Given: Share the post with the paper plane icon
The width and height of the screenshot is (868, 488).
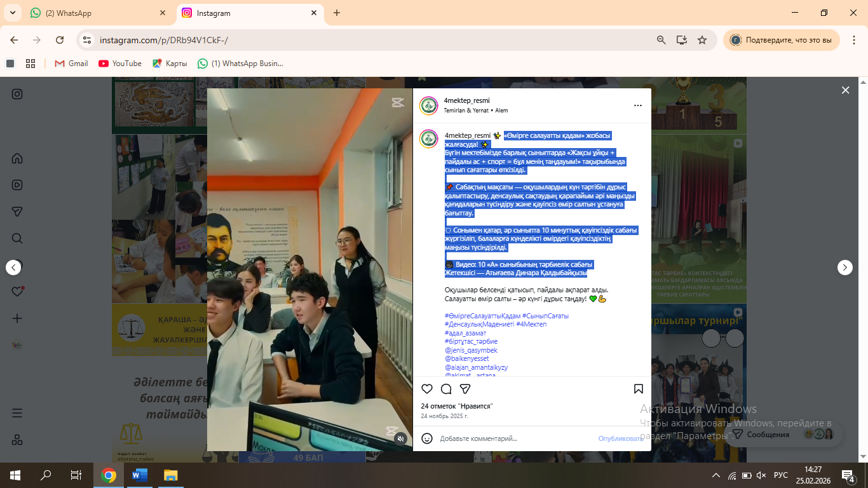Looking at the screenshot, I should (x=465, y=389).
